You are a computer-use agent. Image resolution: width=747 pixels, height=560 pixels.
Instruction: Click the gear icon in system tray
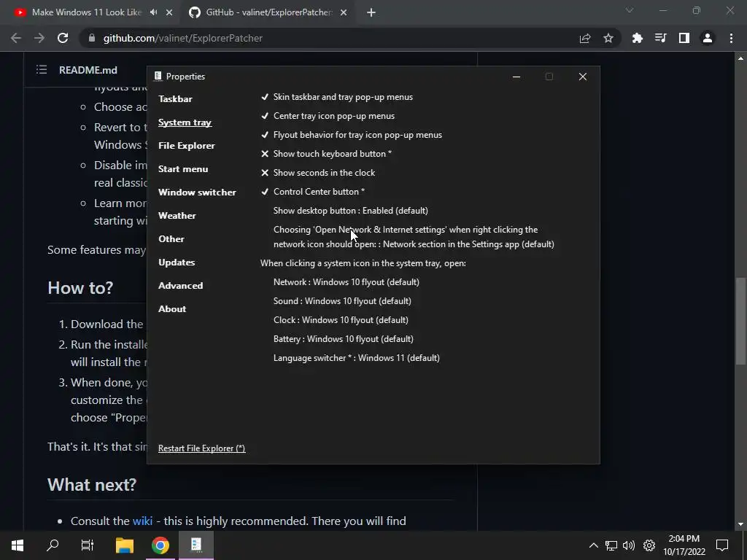point(649,545)
